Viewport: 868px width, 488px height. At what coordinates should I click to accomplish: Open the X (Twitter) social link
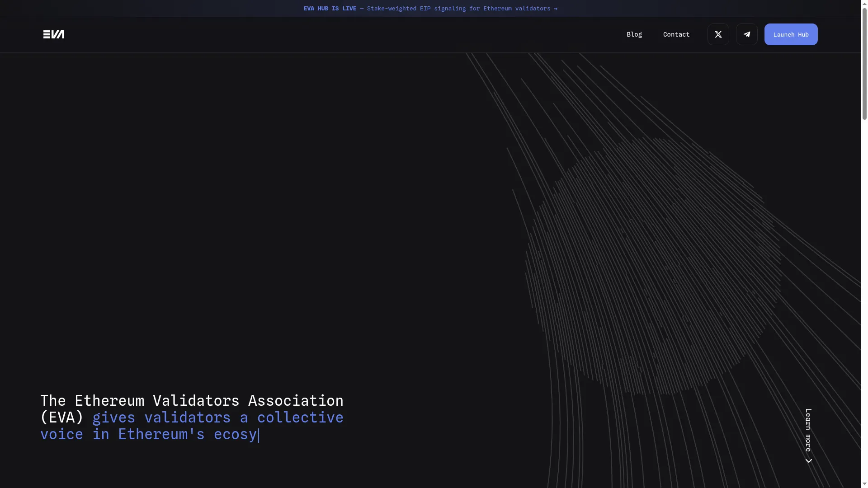(x=718, y=34)
